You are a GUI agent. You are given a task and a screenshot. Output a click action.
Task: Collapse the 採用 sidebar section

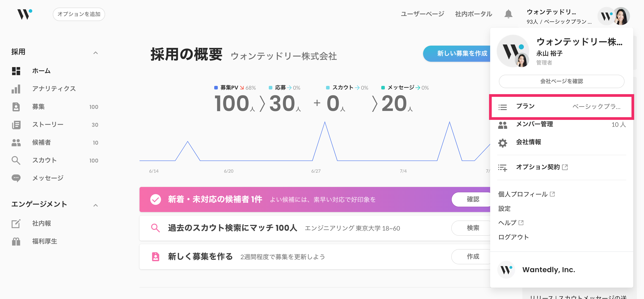[95, 53]
